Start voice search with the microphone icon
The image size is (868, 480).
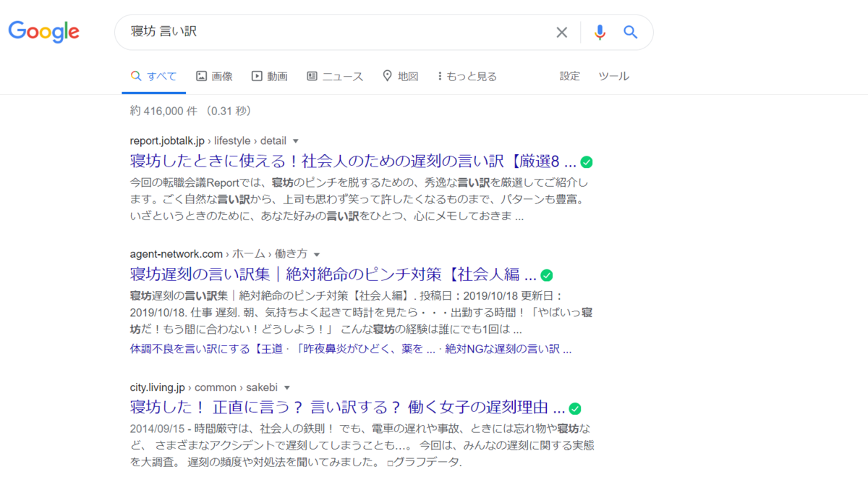coord(600,32)
